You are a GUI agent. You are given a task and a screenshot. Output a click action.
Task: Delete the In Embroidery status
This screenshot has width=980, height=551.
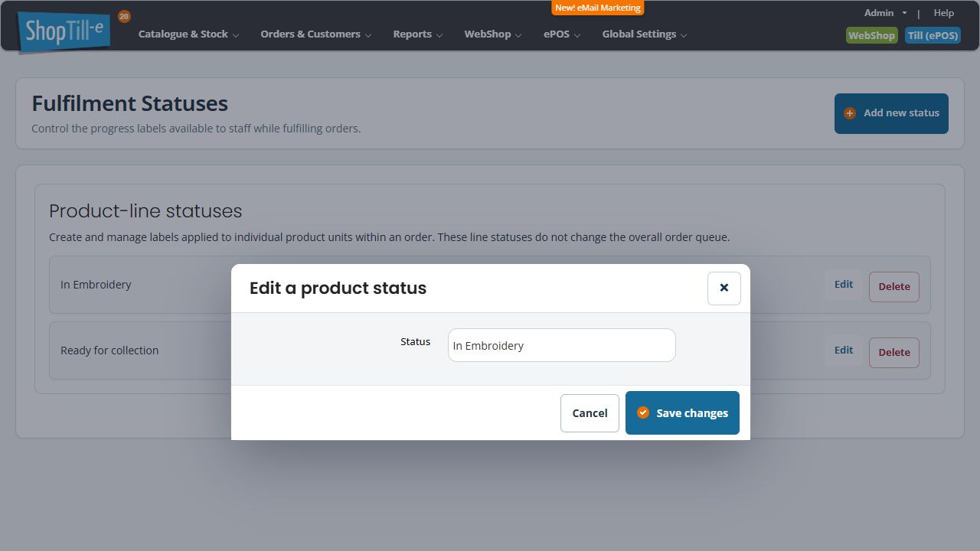point(894,287)
